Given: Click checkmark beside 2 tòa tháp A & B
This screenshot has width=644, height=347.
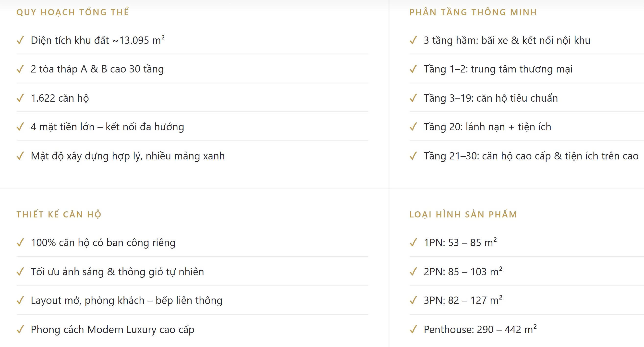Looking at the screenshot, I should tap(20, 69).
